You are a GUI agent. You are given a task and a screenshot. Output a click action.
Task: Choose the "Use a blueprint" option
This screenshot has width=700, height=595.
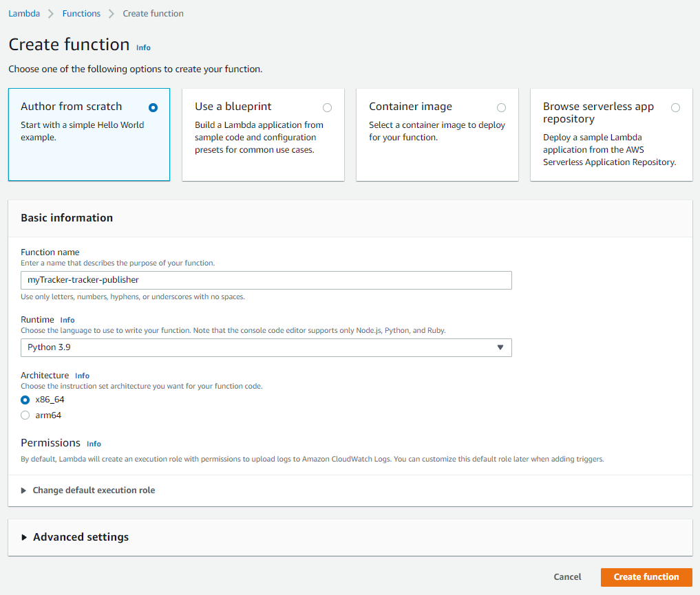tap(327, 107)
